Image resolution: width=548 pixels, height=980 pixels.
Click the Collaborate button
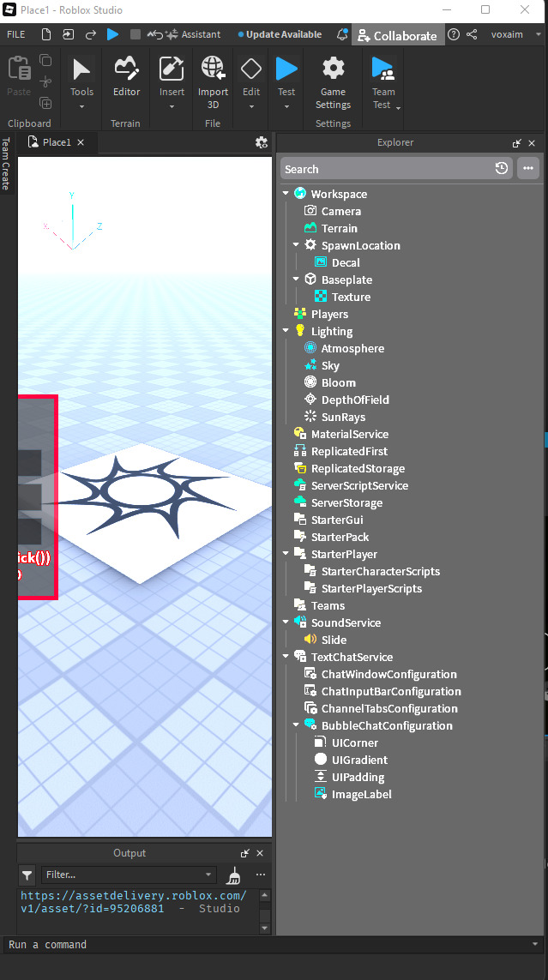398,35
